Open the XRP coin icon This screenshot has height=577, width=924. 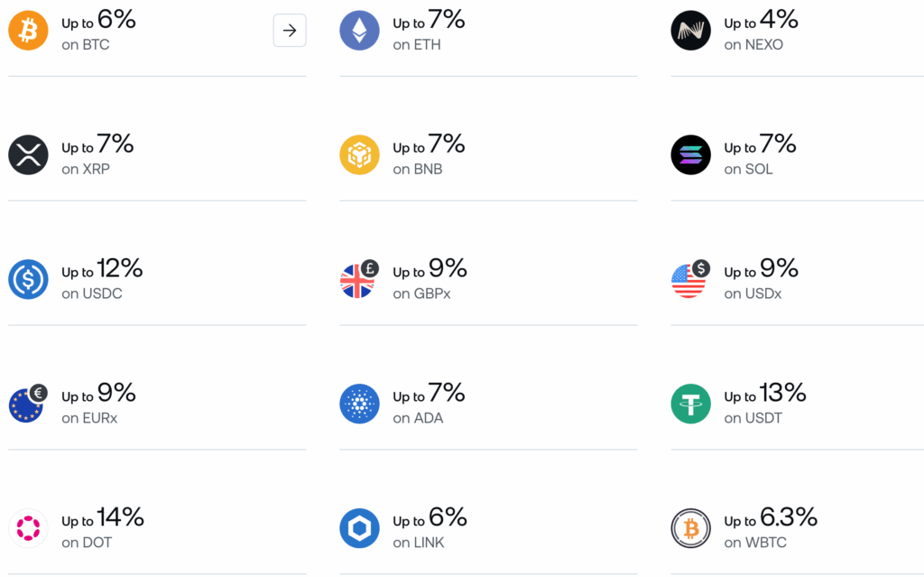pyautogui.click(x=28, y=155)
